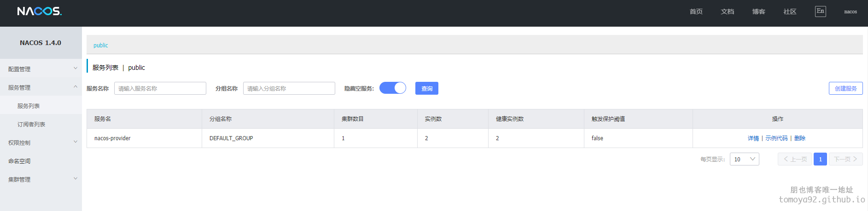The image size is (868, 211).
Task: Click the NACOS logo
Action: click(x=39, y=11)
